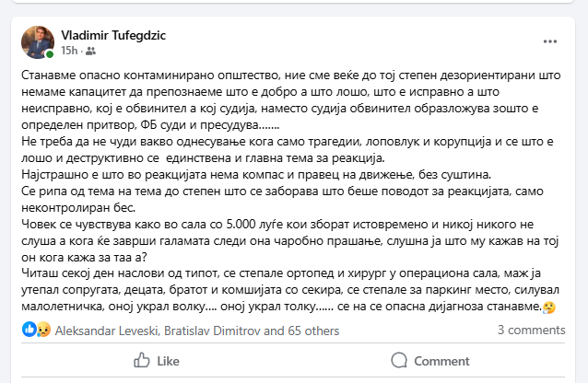Open the post options three-dots menu
Screen dimensions: 588x383
click(x=549, y=41)
